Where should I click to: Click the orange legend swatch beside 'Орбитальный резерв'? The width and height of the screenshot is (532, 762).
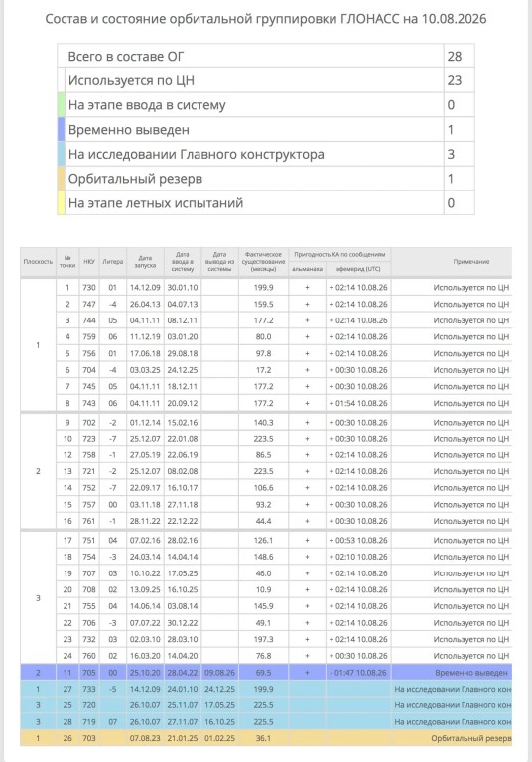61,179
